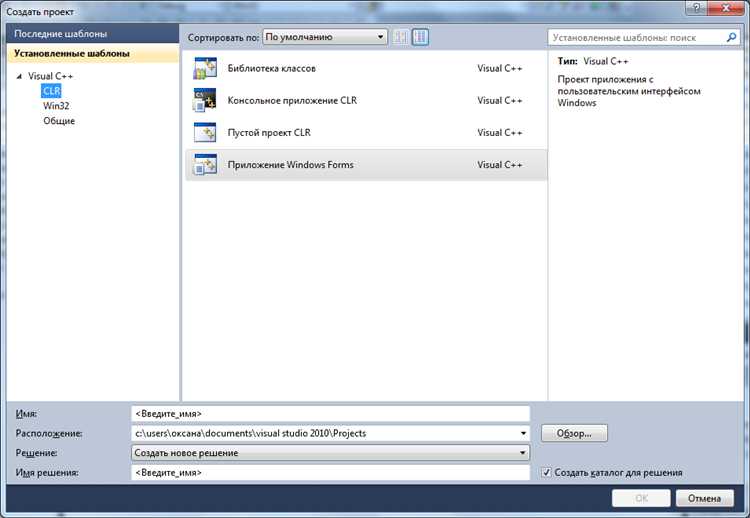Screen dimensions: 750x518
Task: Toggle Создать каталог для решения checkbox
Action: pos(546,473)
